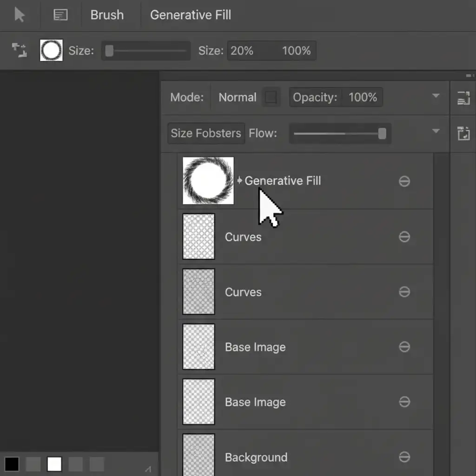
Task: Open the round brush preset picker
Action: [51, 50]
